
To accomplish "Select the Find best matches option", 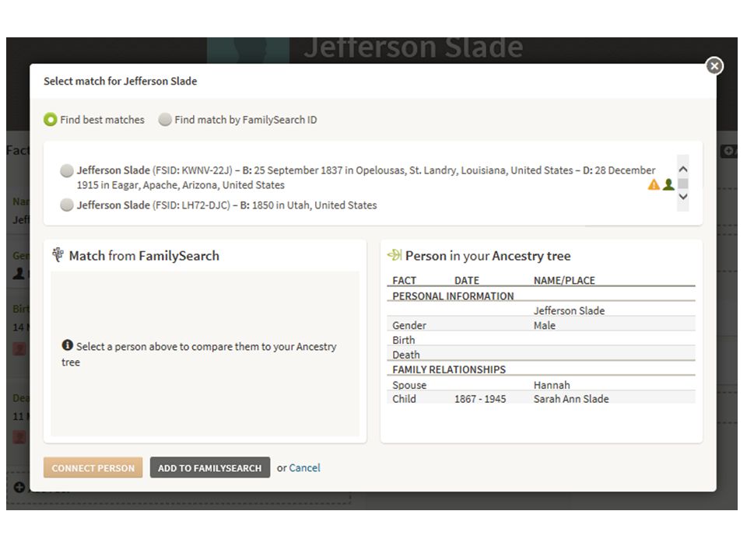I will coord(50,120).
